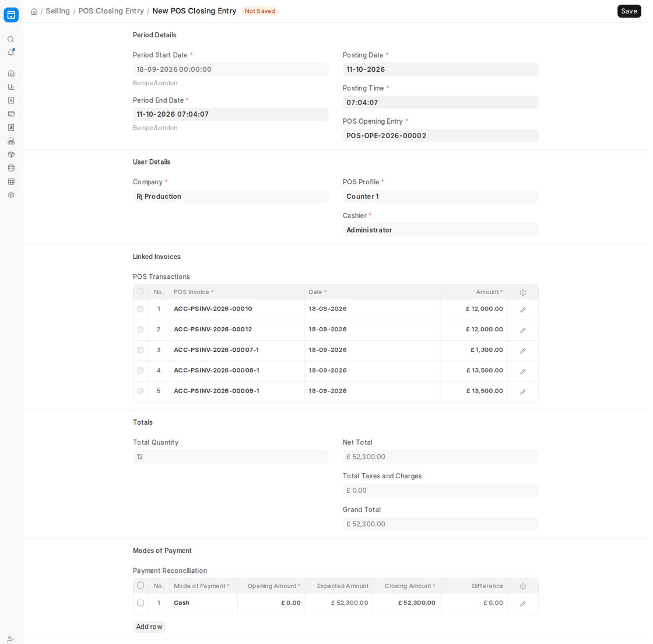
Task: Click the Net Total field
Action: (440, 457)
